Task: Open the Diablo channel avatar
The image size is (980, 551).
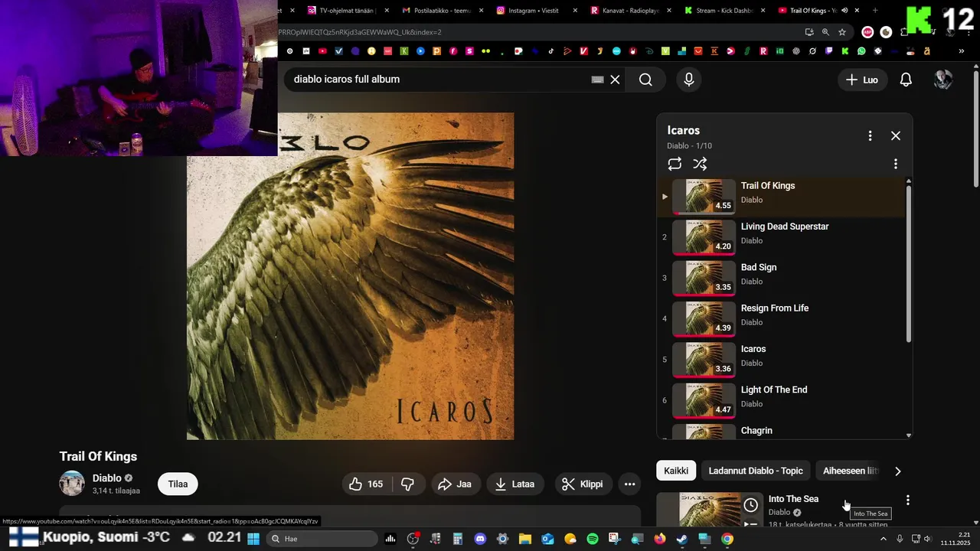Action: 72,484
